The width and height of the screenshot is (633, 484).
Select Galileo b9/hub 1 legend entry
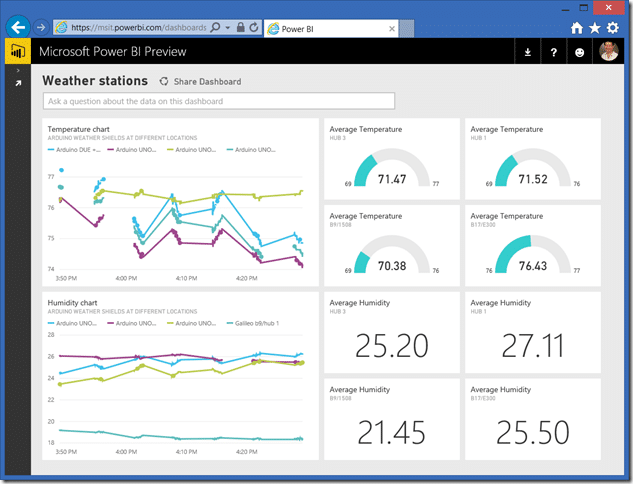tap(253, 323)
